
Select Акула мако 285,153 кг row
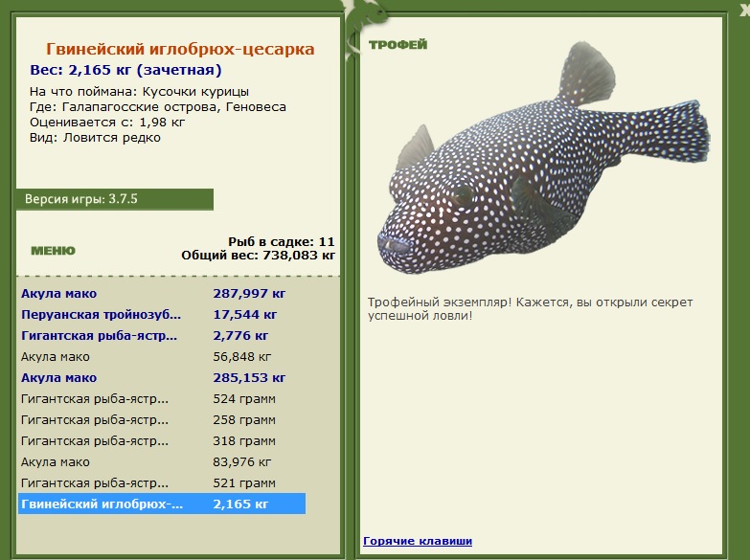click(x=162, y=378)
